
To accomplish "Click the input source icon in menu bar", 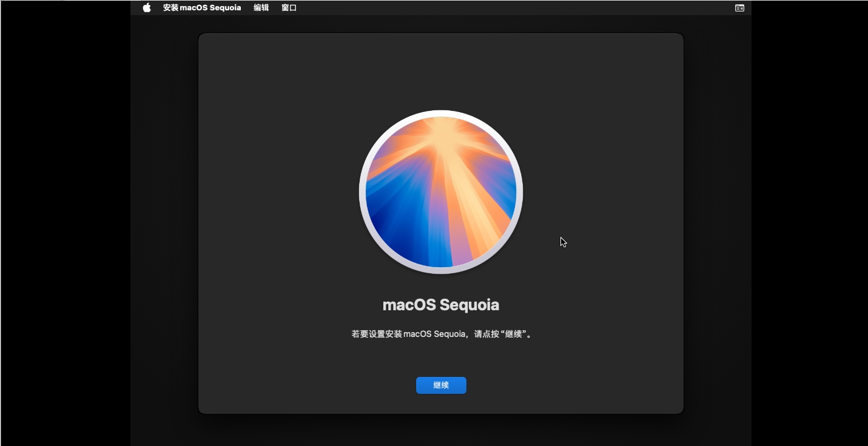I will 739,8.
